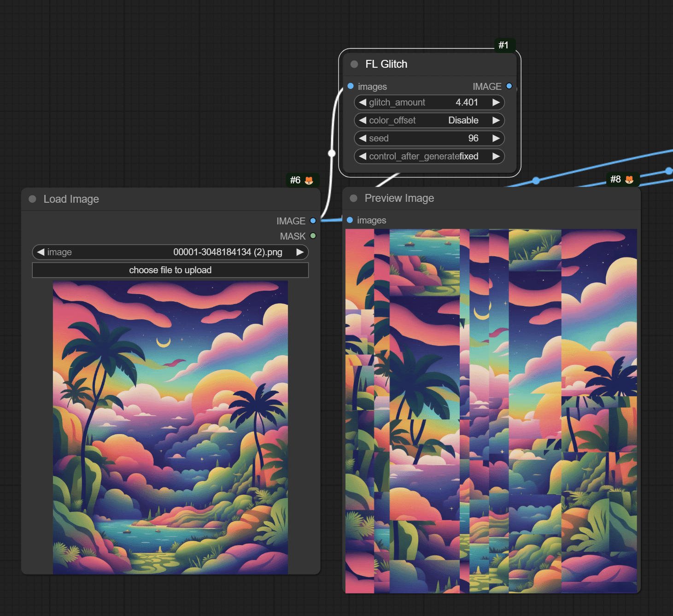Decrease seed with the left arrow
Image resolution: width=673 pixels, height=616 pixels.
pos(363,138)
